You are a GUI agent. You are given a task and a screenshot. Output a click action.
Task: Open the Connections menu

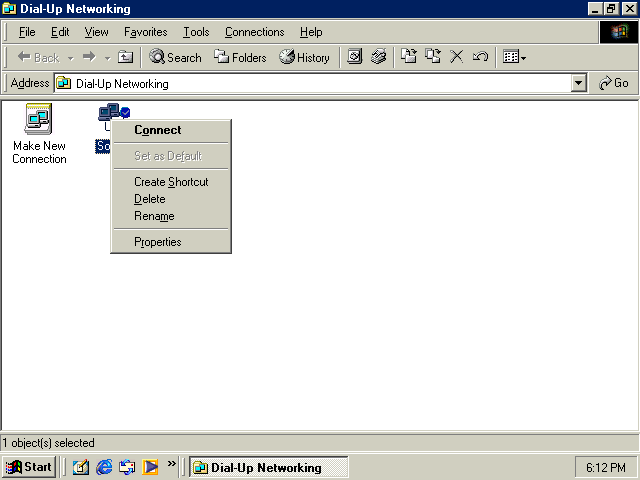255,32
